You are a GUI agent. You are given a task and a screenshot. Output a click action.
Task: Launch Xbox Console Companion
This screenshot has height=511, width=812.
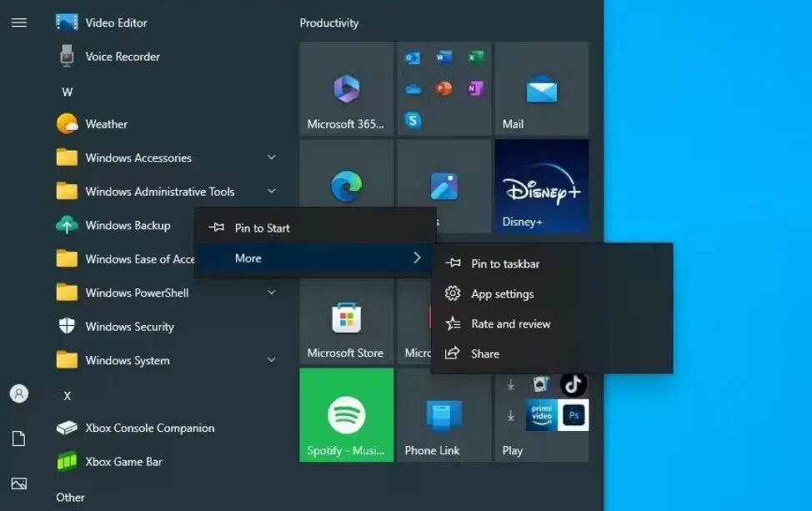click(136, 428)
